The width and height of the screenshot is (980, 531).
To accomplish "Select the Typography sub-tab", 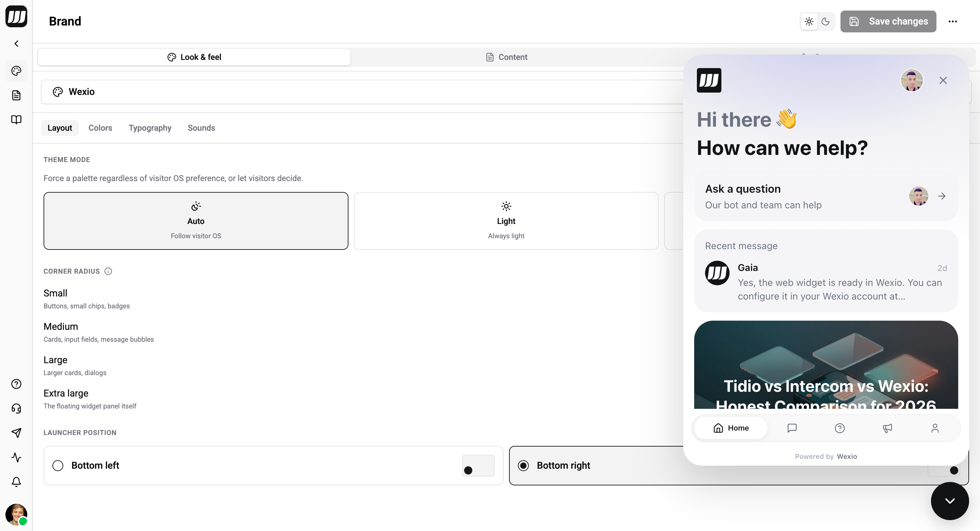I will [x=150, y=128].
